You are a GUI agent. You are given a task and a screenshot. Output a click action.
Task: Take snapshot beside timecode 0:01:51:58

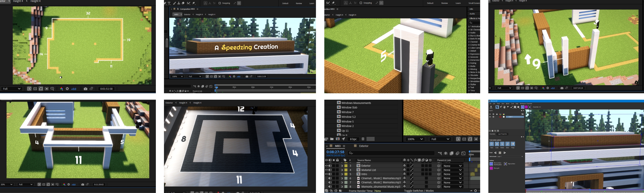(x=85, y=89)
